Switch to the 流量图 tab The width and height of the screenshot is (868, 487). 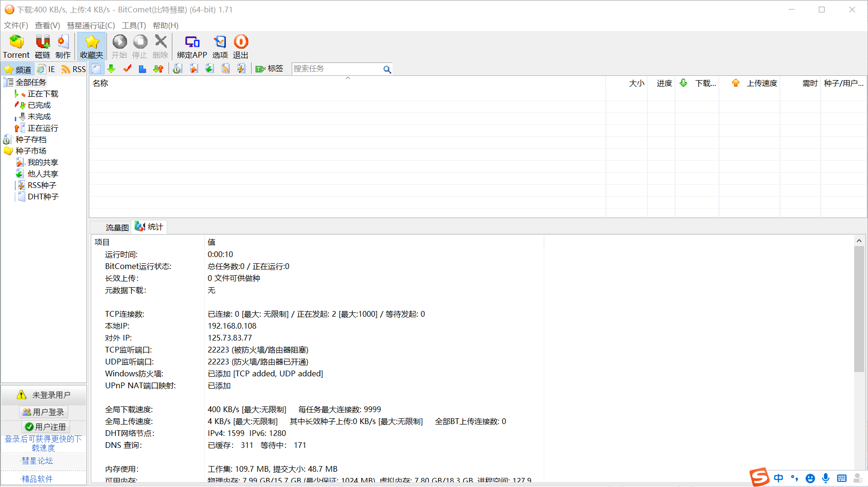tap(111, 228)
